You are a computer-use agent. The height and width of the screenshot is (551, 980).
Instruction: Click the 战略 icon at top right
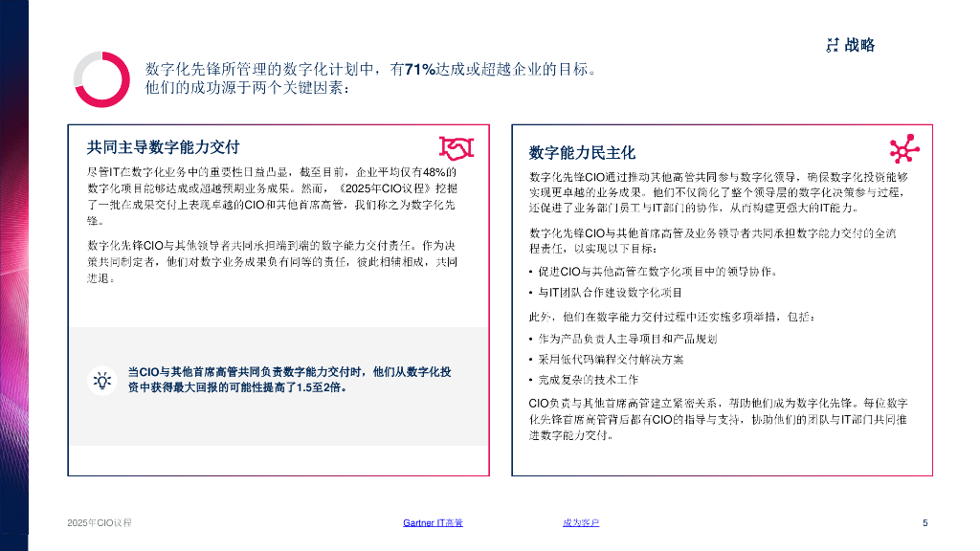(831, 45)
